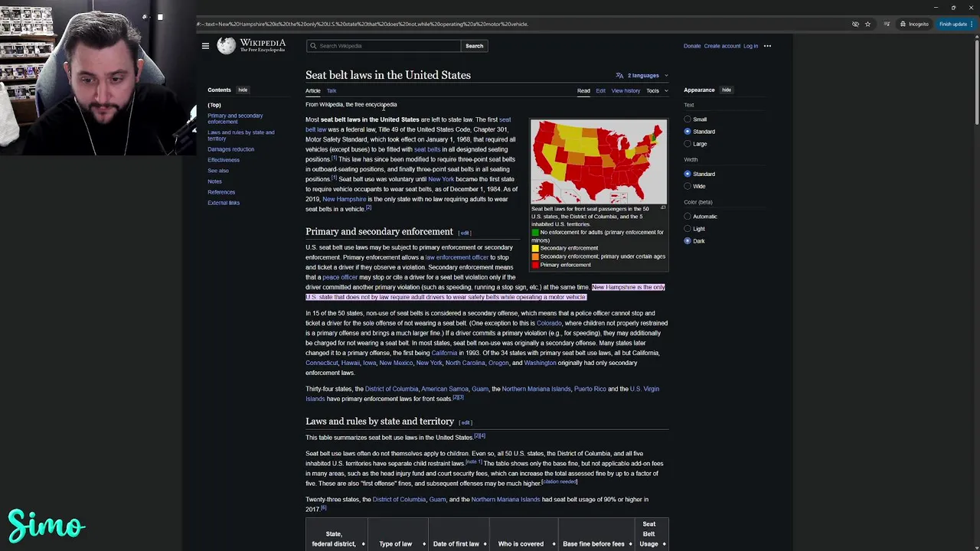Jump to Notes in contents

pyautogui.click(x=214, y=181)
